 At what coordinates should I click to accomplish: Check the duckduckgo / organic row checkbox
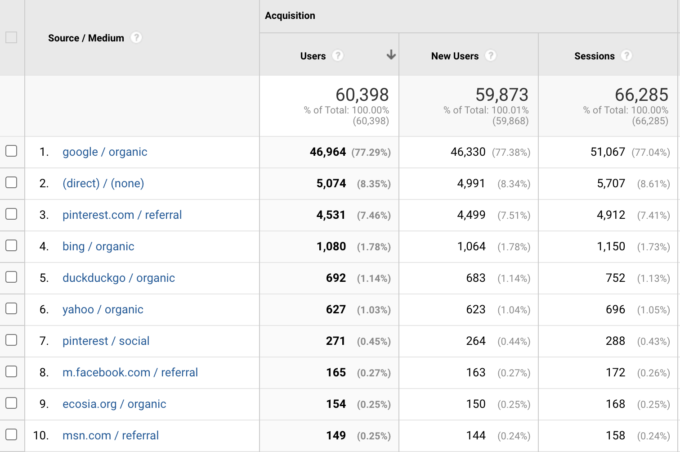11,277
